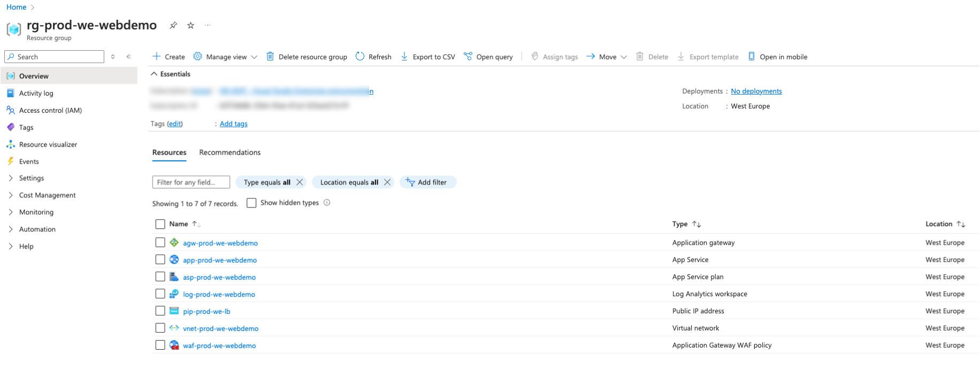Viewport: 980px width, 370px height.
Task: Open the No deployments link
Action: 756,91
